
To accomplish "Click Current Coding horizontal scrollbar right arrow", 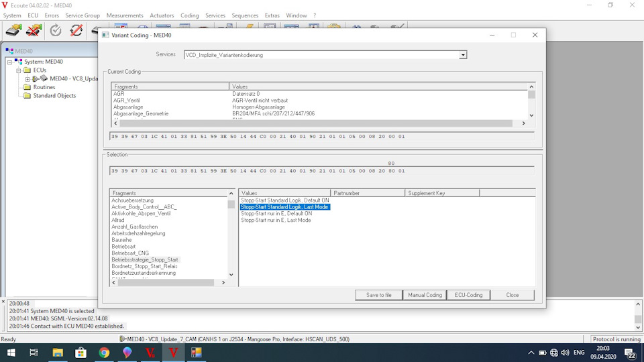I will coord(524,123).
